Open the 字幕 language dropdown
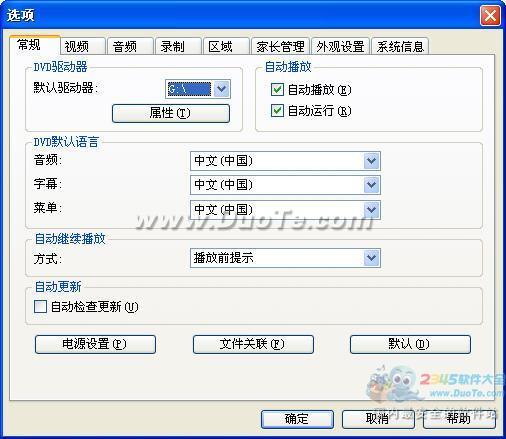 pyautogui.click(x=285, y=185)
